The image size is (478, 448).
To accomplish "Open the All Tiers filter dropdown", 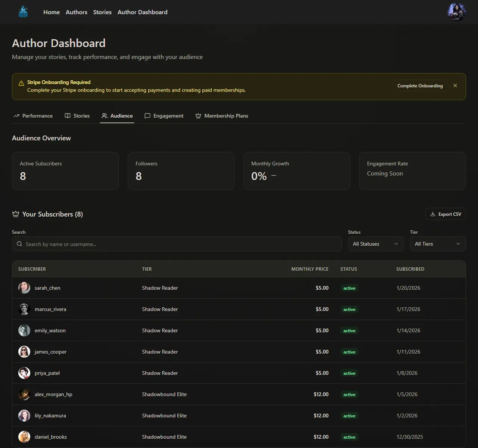I will click(x=437, y=244).
